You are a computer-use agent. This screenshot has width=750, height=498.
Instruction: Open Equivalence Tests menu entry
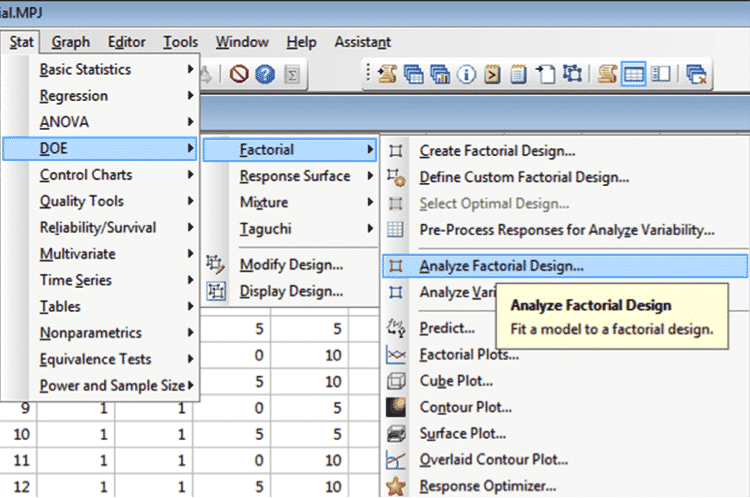click(x=100, y=359)
